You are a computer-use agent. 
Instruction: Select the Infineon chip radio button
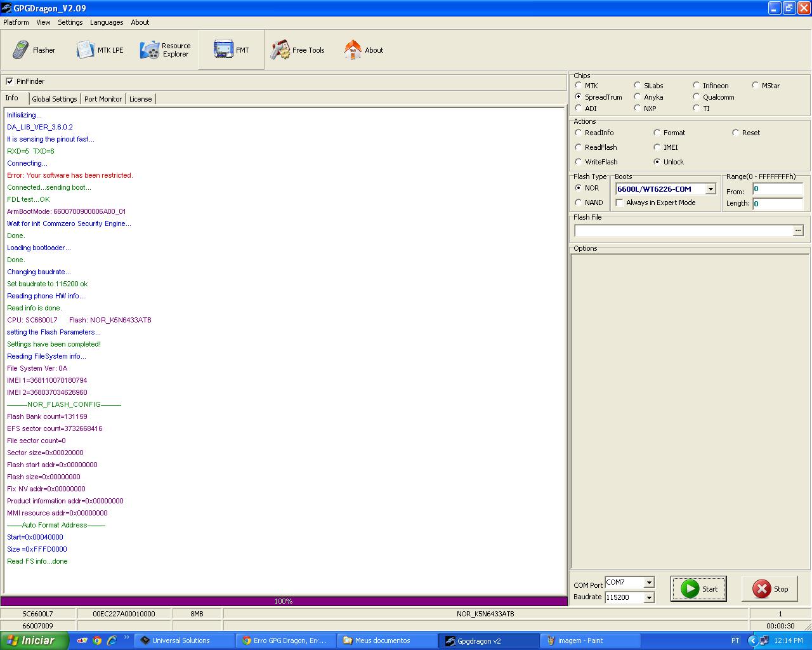point(697,85)
